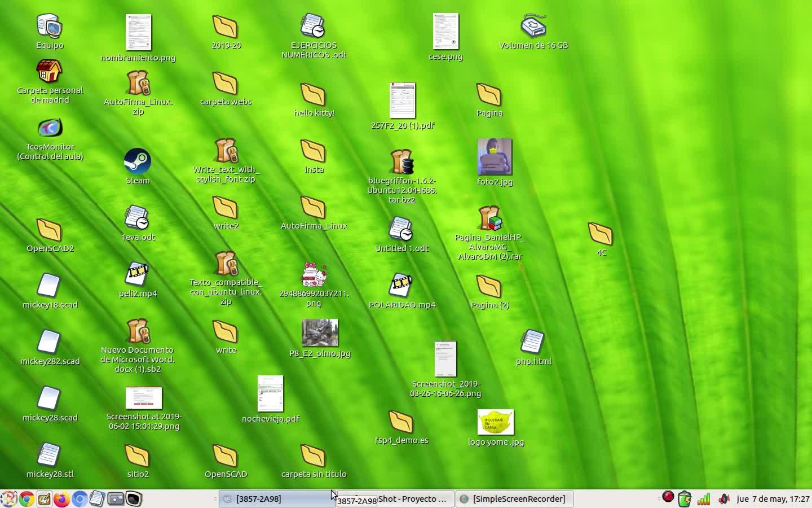The image size is (812, 508).
Task: Open the Equipo computer icon
Action: point(50,27)
